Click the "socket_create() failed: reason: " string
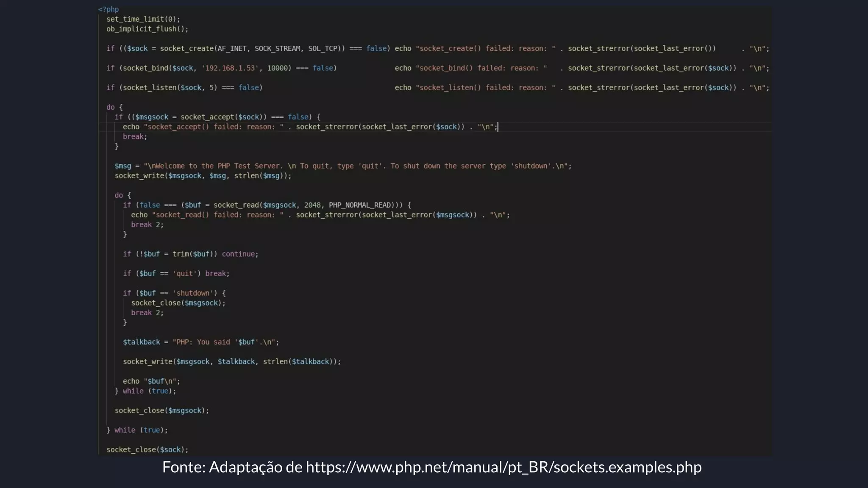868x488 pixels. click(485, 48)
